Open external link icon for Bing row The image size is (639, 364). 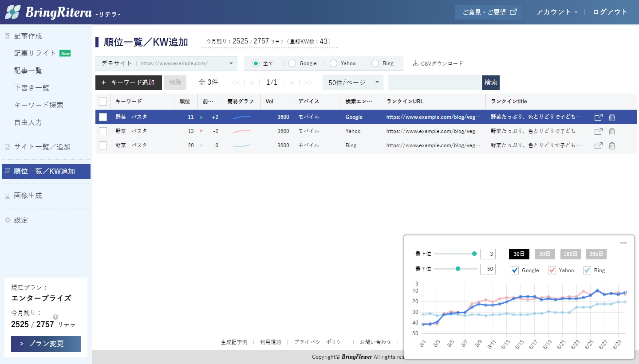598,146
